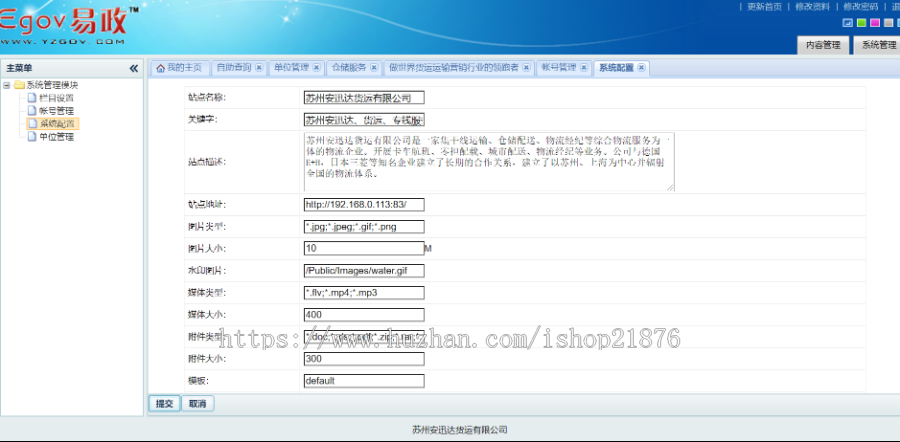
Task: Click the 主菜单 panel title
Action: (x=19, y=68)
